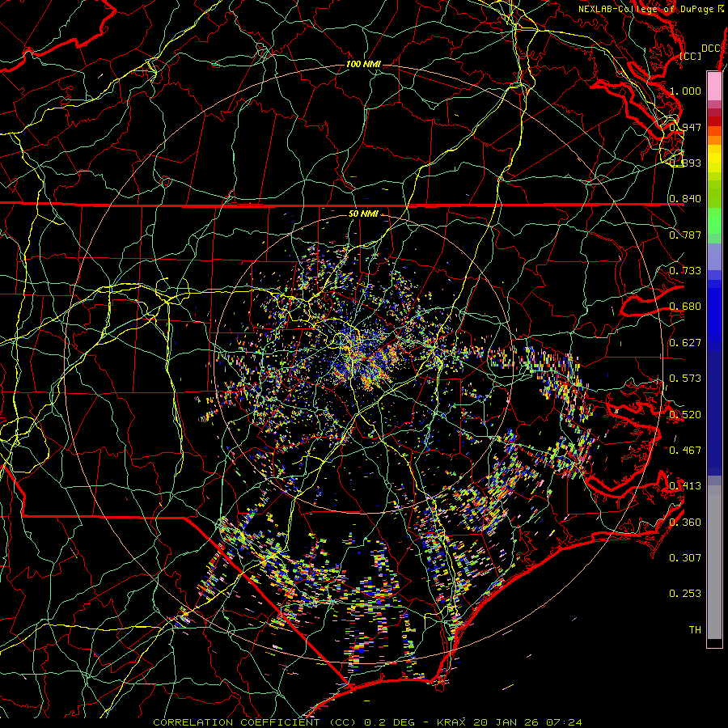The height and width of the screenshot is (728, 728).
Task: Click the 0.413 value on the color scale
Action: pos(685,486)
